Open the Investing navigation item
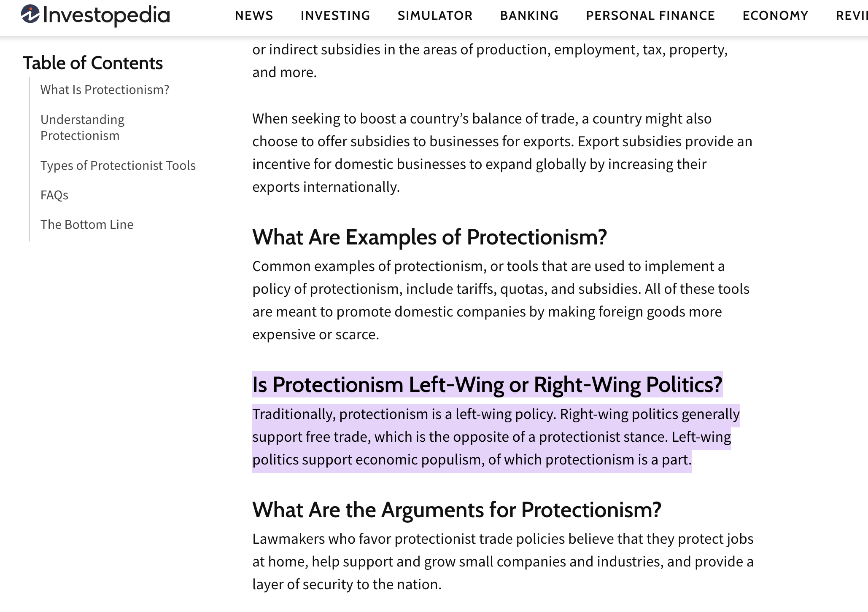The image size is (868, 612). [x=335, y=16]
